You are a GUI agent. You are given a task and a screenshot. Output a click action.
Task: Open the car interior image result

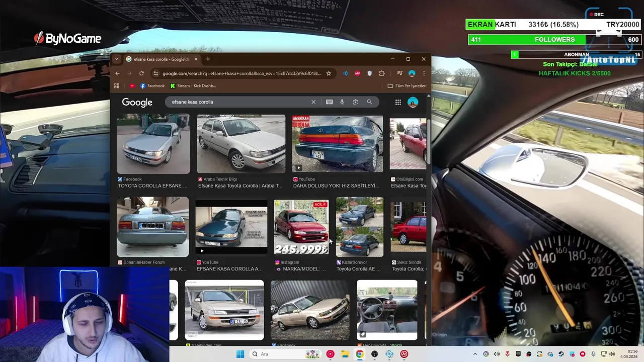pyautogui.click(x=387, y=310)
